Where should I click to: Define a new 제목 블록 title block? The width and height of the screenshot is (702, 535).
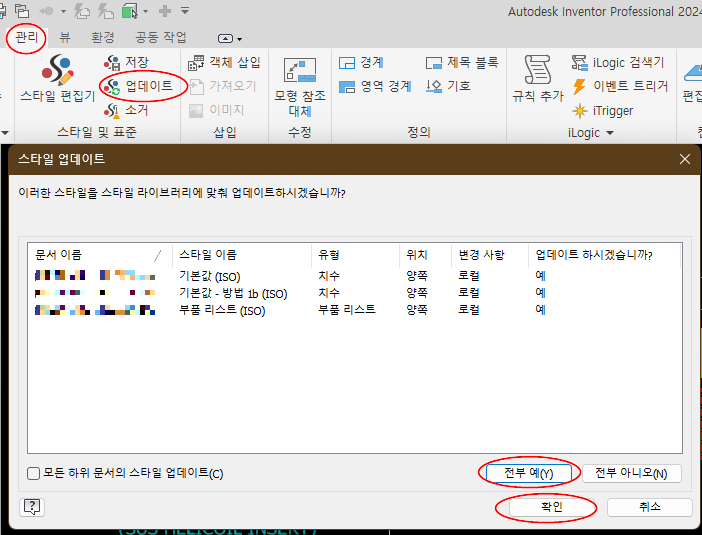pos(462,63)
